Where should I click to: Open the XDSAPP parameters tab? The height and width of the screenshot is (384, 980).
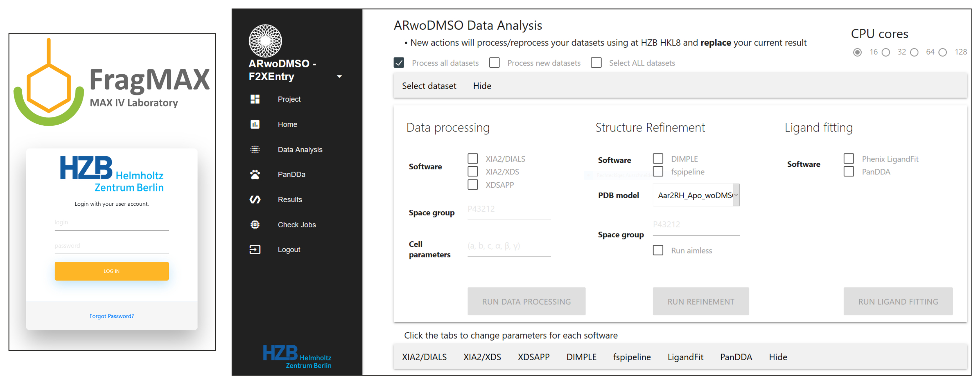pos(534,357)
